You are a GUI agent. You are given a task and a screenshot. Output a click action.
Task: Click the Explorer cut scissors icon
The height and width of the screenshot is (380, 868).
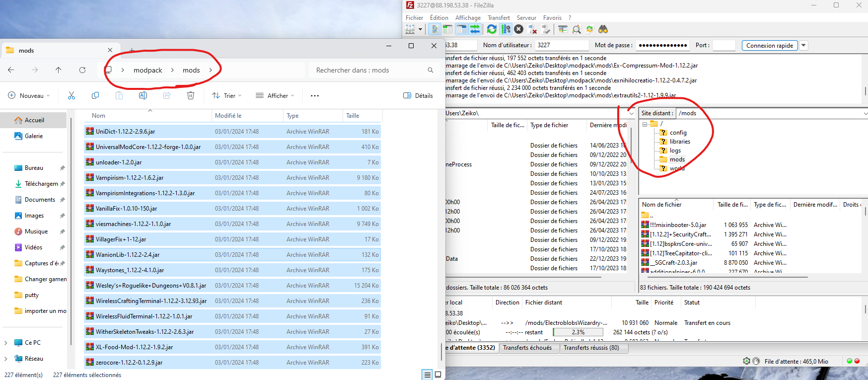[72, 95]
